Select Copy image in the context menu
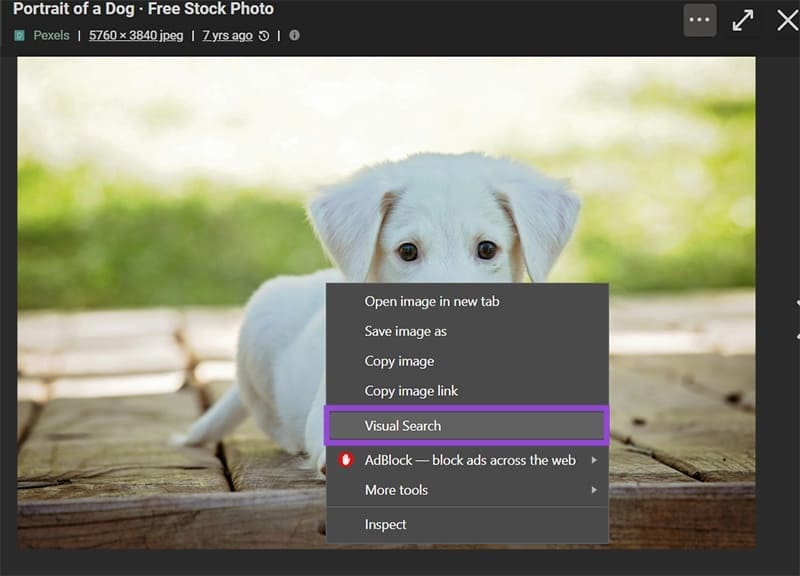The image size is (800, 576). click(399, 361)
